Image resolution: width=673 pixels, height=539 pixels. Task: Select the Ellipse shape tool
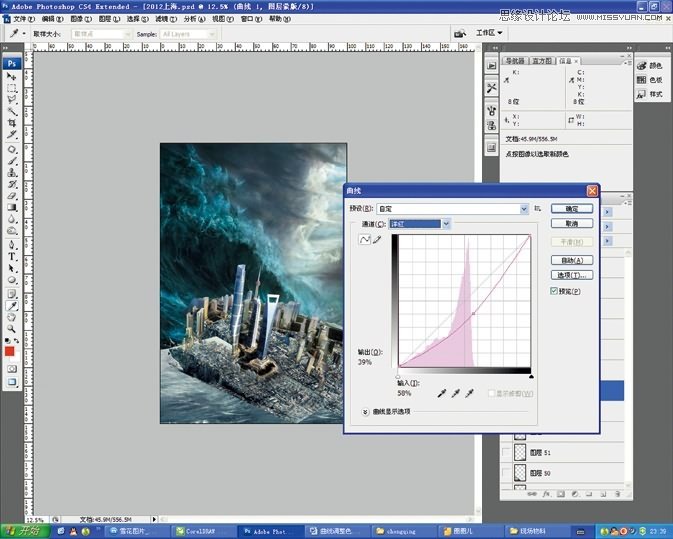[12, 280]
